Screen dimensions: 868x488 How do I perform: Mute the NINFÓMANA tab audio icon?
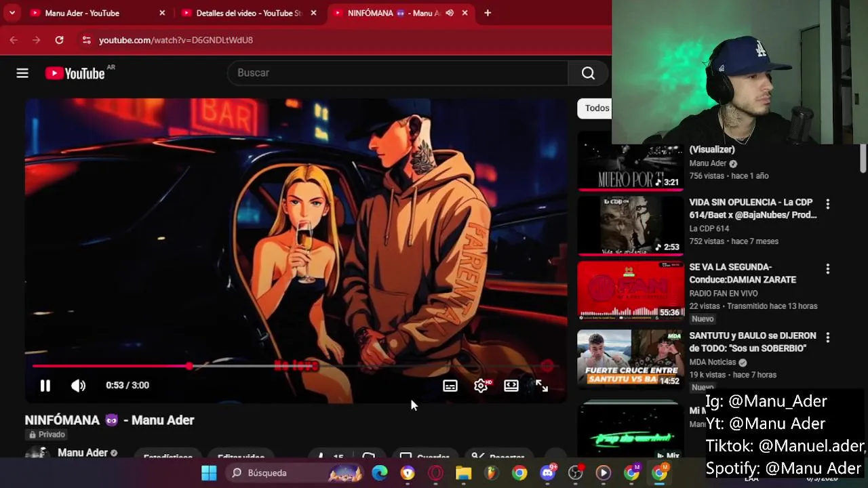(x=450, y=13)
